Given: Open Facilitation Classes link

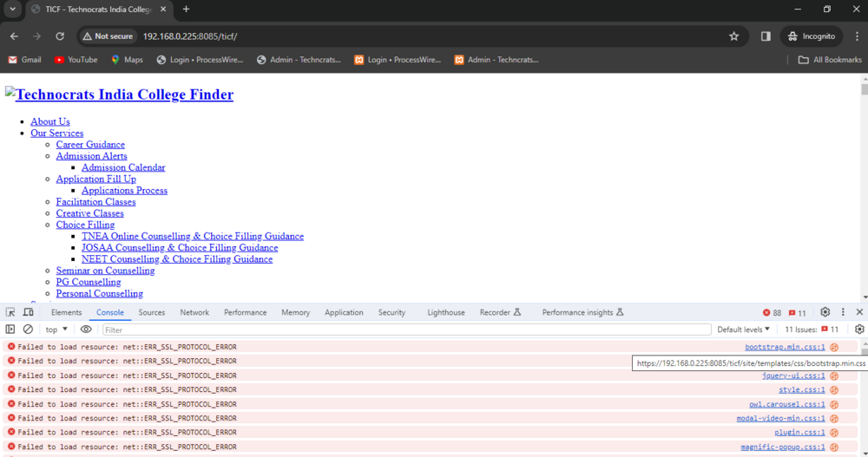Looking at the screenshot, I should (95, 202).
